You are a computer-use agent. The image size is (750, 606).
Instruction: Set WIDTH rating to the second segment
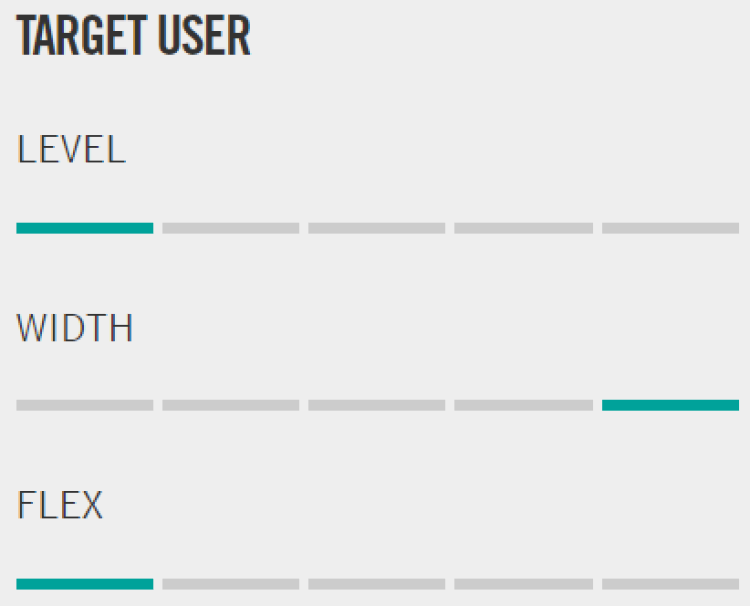231,405
